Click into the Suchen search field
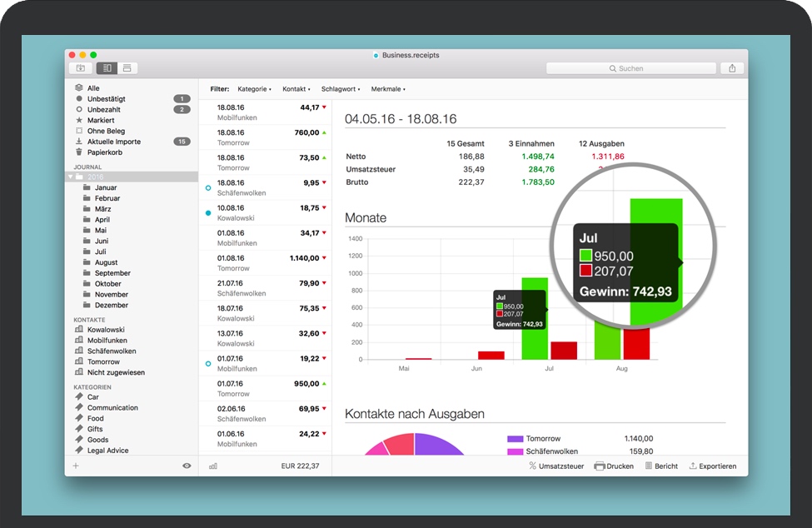 point(630,68)
